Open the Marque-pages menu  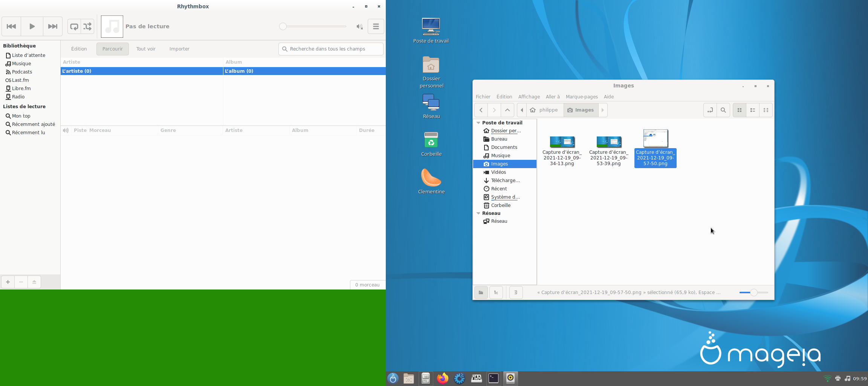(x=582, y=97)
